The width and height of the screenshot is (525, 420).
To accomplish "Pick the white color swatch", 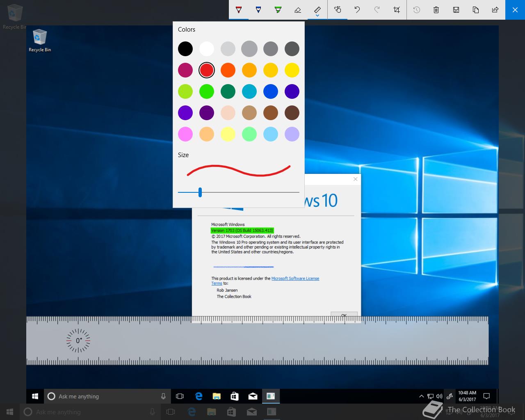I will pyautogui.click(x=207, y=49).
